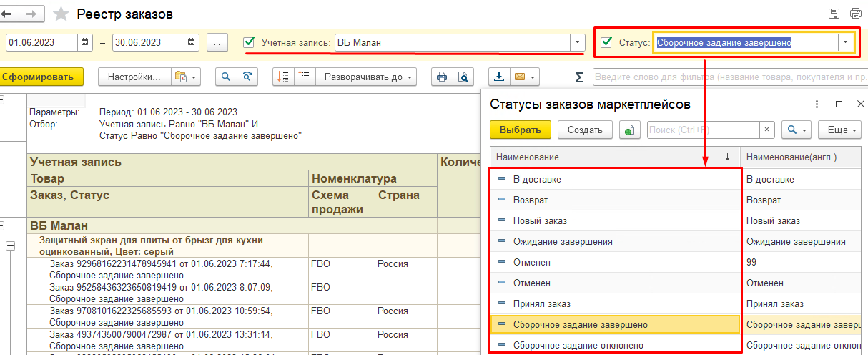
Task: Maximize the statuses window
Action: tap(839, 104)
